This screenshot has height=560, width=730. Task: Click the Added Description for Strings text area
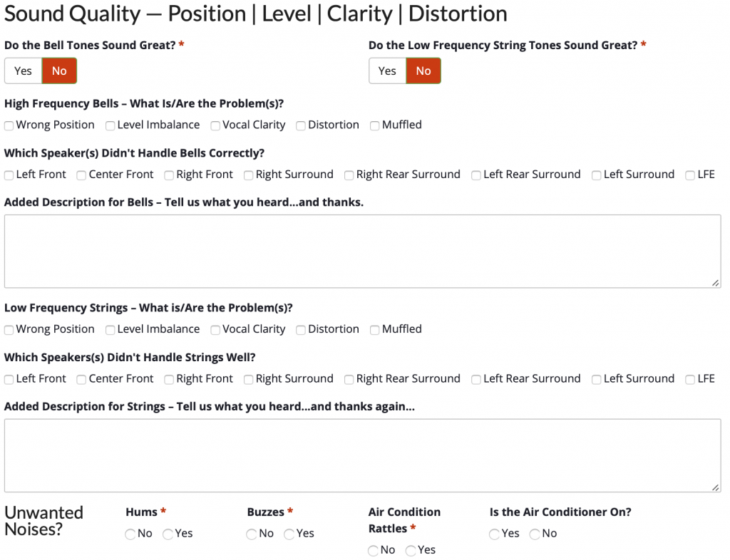point(363,455)
